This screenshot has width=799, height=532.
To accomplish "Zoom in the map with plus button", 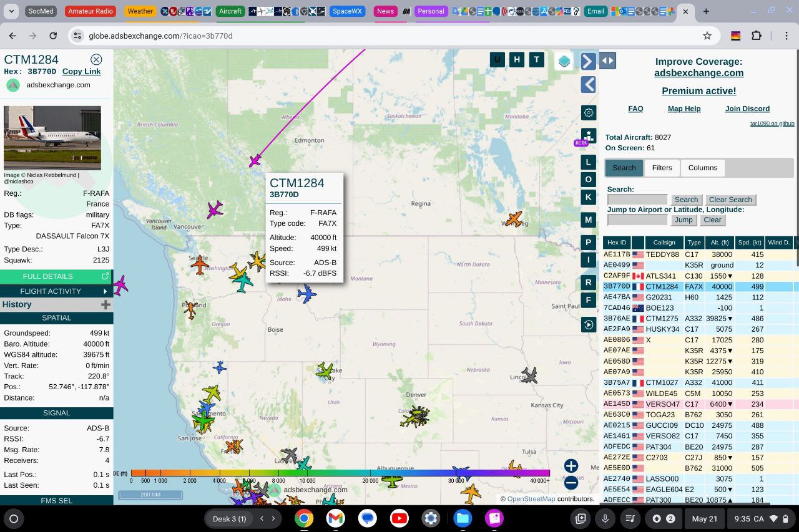I will (x=571, y=466).
